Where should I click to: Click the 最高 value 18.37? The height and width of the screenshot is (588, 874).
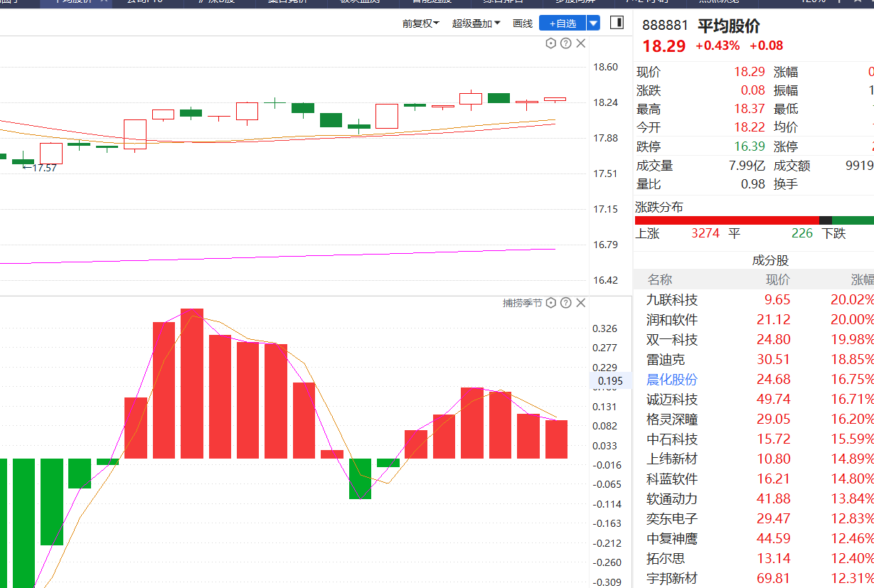pyautogui.click(x=750, y=109)
